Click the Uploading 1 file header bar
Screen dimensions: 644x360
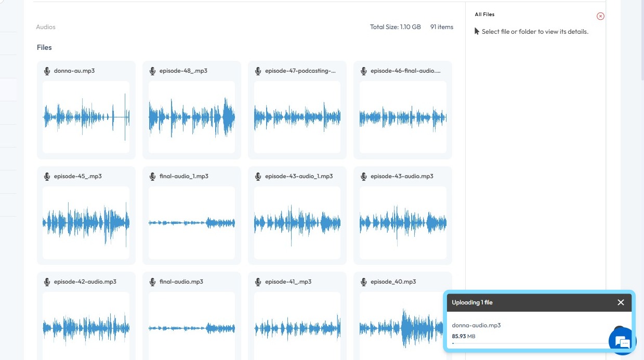tap(525, 302)
